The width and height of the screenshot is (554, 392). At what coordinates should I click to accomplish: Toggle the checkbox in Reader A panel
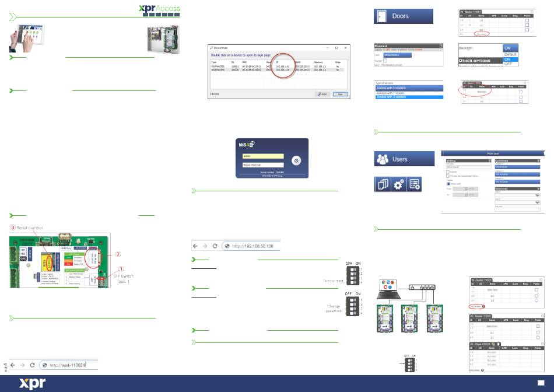pos(385,61)
